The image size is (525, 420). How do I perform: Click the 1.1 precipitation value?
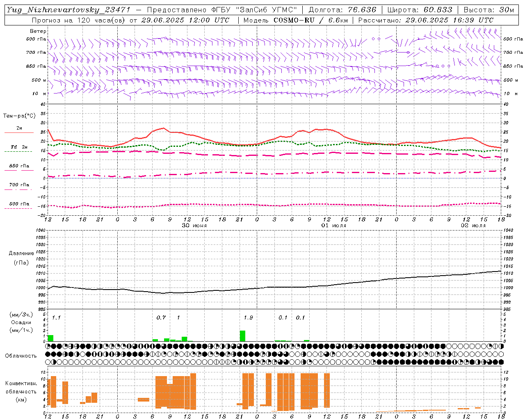[56, 317]
